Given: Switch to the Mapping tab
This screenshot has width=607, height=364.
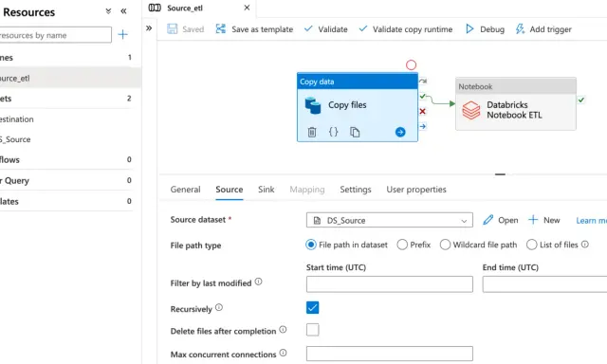Looking at the screenshot, I should (307, 190).
